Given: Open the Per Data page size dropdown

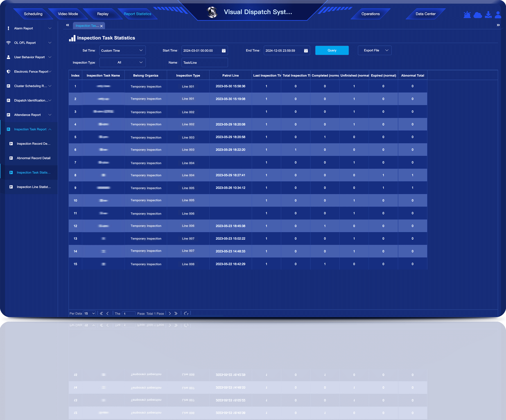Looking at the screenshot, I should [89, 313].
